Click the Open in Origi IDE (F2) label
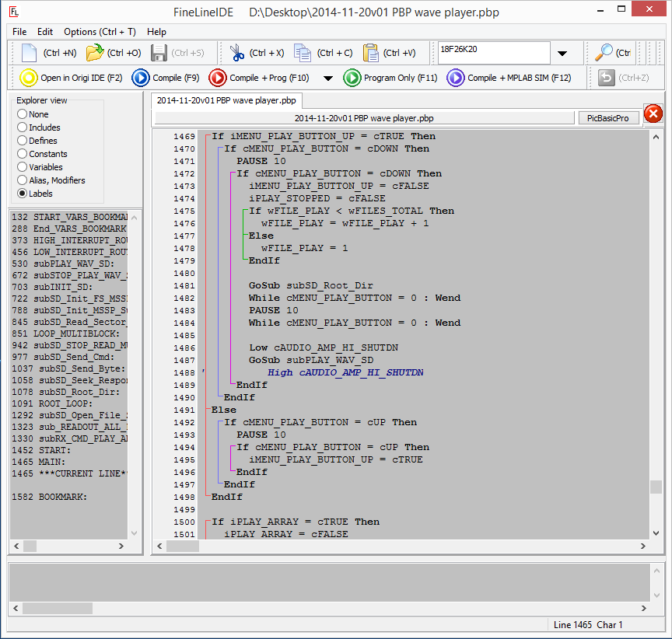This screenshot has height=639, width=672. tap(82, 78)
